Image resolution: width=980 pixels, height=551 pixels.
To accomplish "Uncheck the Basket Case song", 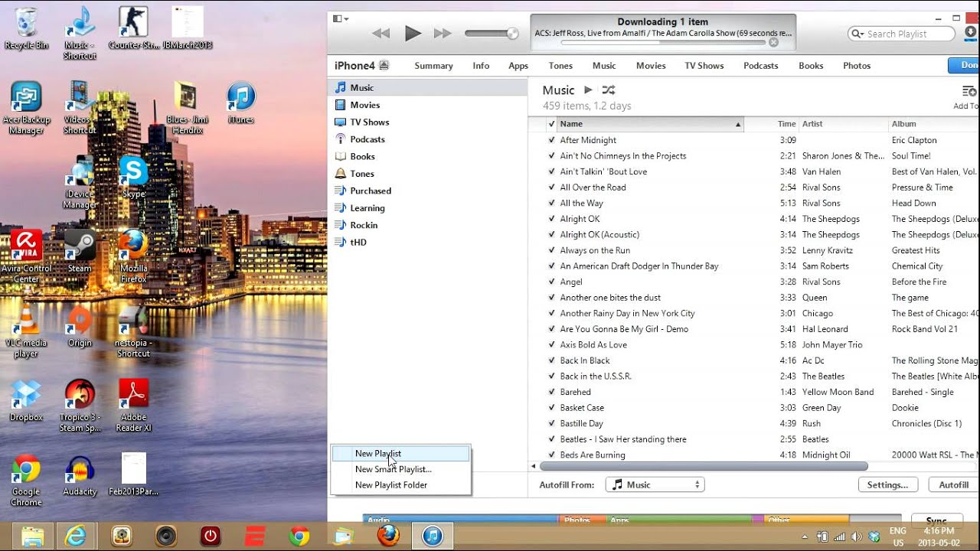I will 551,408.
